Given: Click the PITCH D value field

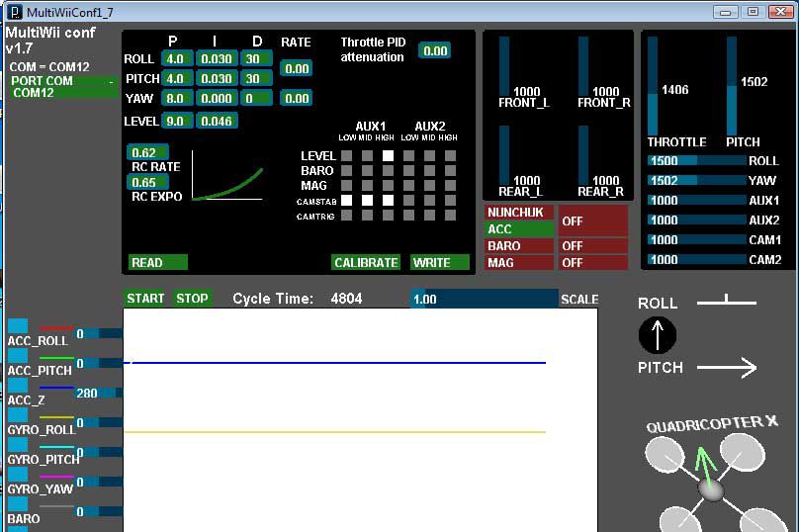Looking at the screenshot, I should [x=256, y=78].
